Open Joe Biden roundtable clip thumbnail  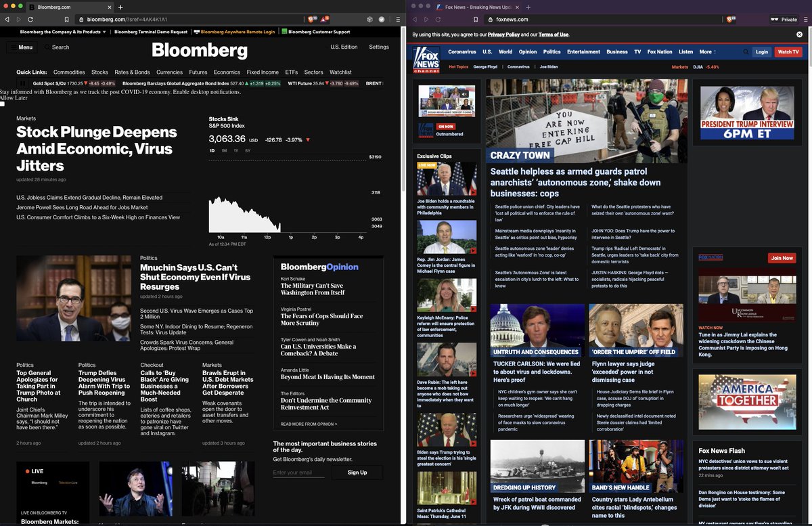coord(447,179)
